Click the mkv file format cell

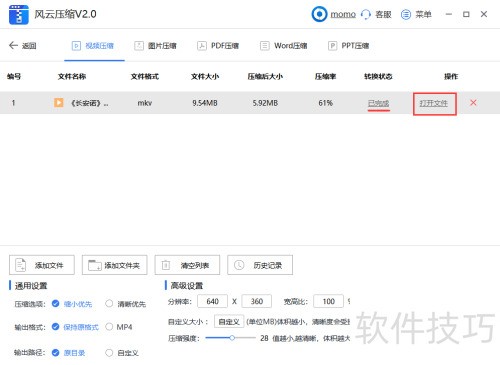(x=145, y=103)
